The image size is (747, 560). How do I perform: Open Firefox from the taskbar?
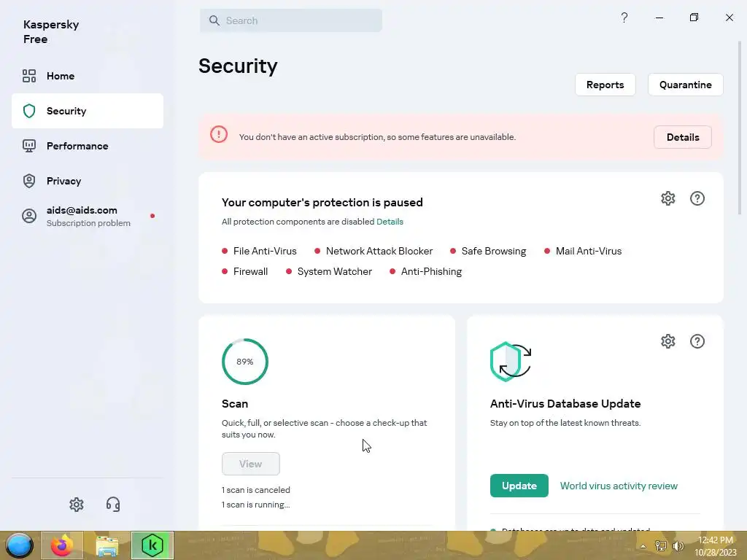pos(62,545)
